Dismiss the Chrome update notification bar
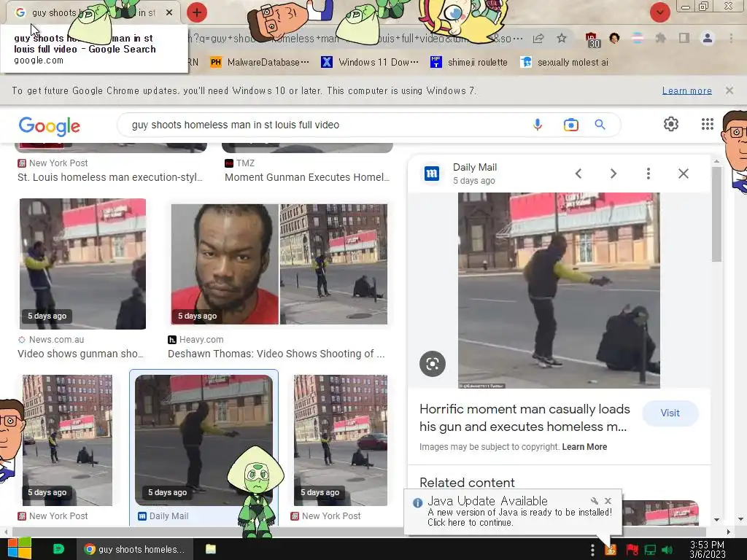 [x=729, y=90]
